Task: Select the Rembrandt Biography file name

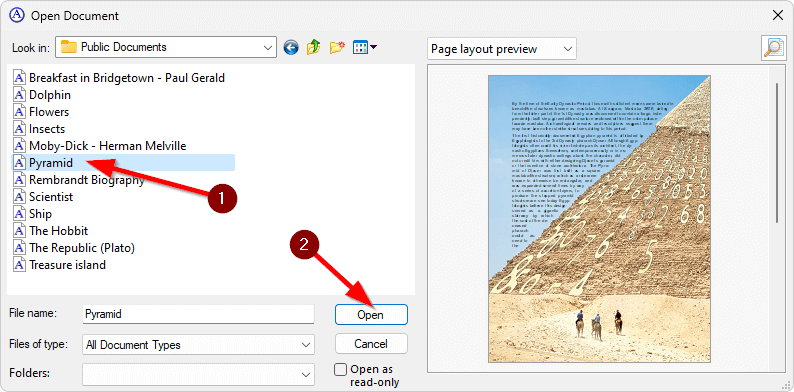Action: tap(87, 180)
